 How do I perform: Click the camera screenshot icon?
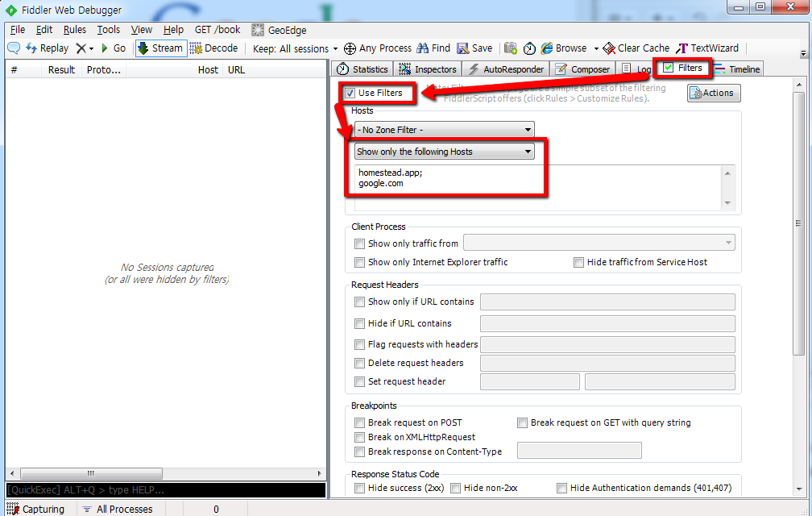pyautogui.click(x=511, y=48)
